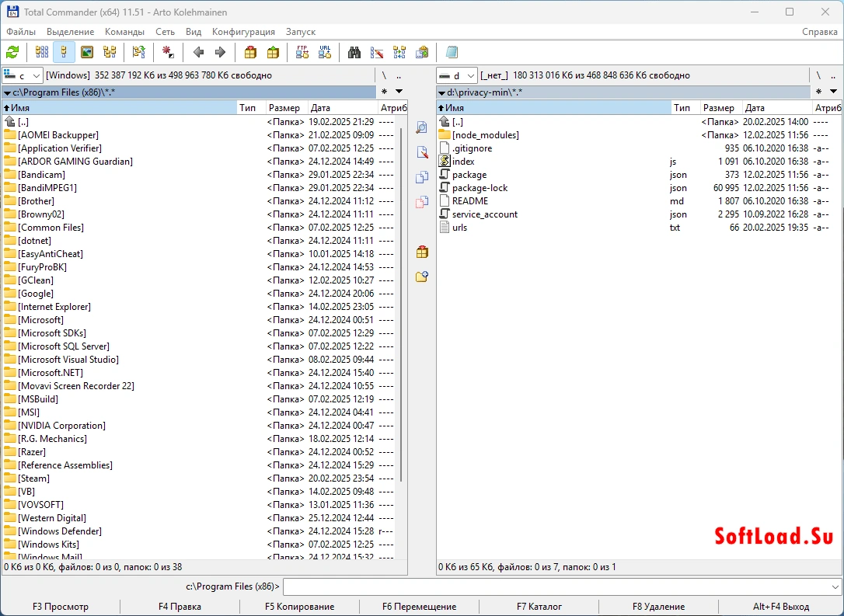Viewport: 844px width, 616px height.
Task: Refresh the source panel with green arrows icon
Action: pyautogui.click(x=12, y=53)
